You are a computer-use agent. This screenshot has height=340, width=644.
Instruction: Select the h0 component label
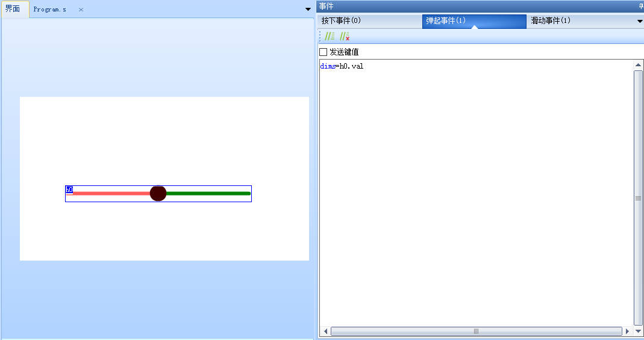(69, 190)
